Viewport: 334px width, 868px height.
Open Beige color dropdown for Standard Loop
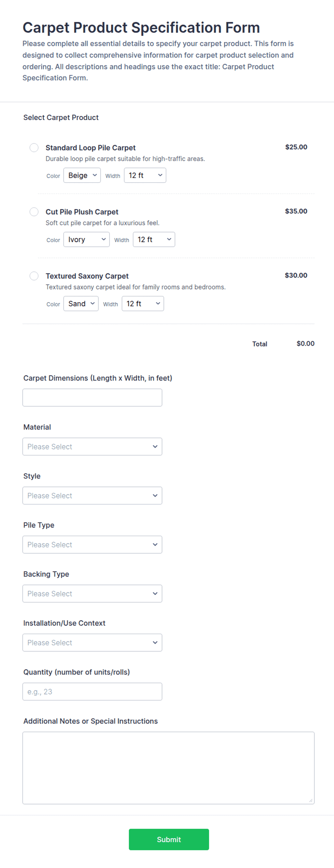point(82,175)
